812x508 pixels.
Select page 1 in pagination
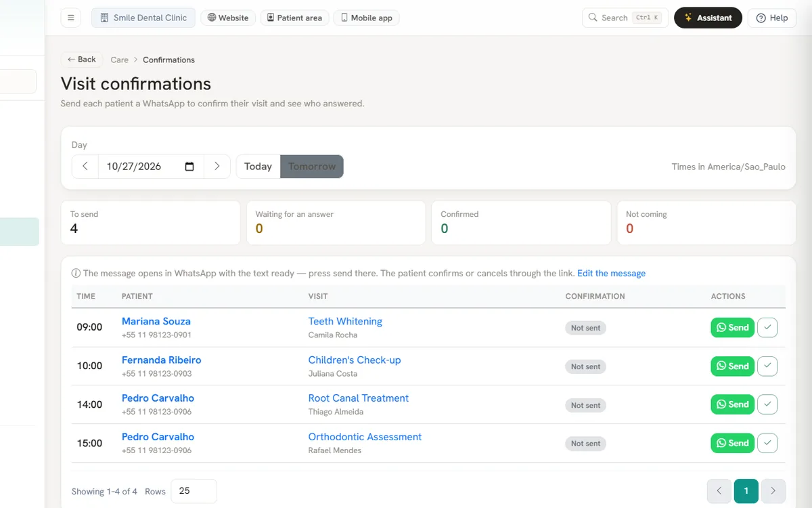pyautogui.click(x=746, y=491)
